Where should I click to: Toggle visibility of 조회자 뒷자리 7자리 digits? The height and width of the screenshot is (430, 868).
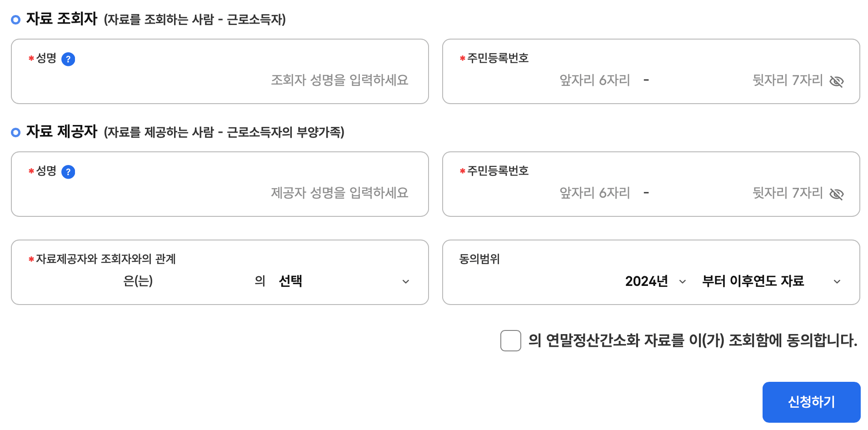point(838,82)
